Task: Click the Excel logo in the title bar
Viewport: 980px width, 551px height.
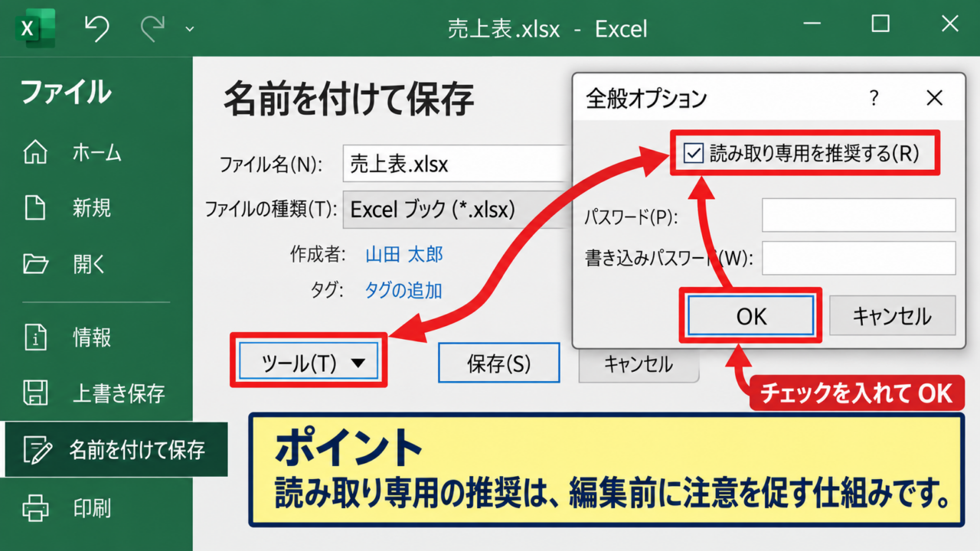Action: pyautogui.click(x=35, y=28)
